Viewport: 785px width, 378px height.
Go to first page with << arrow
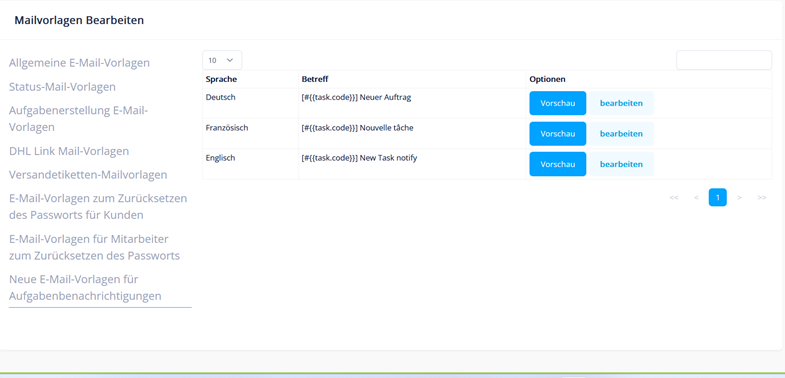pos(674,198)
